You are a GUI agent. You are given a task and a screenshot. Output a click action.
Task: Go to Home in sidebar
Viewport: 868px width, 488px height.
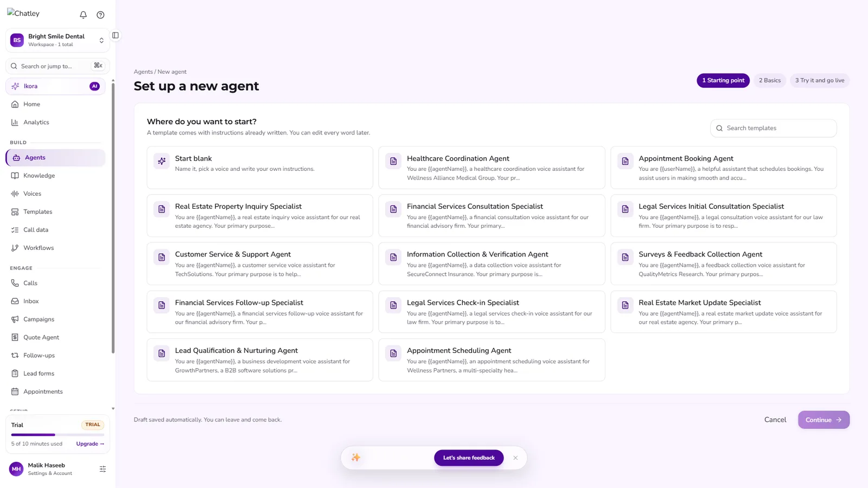[x=55, y=104]
